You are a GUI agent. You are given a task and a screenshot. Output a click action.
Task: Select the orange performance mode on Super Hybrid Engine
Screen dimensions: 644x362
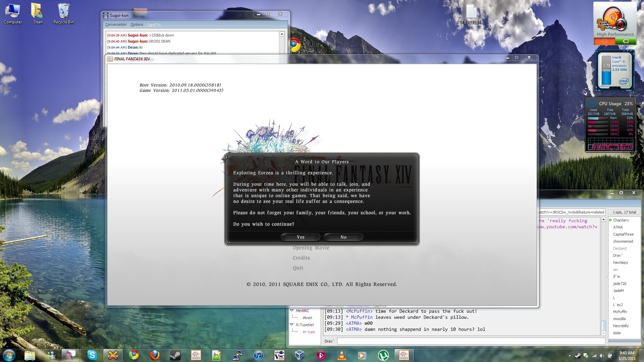pos(604,41)
